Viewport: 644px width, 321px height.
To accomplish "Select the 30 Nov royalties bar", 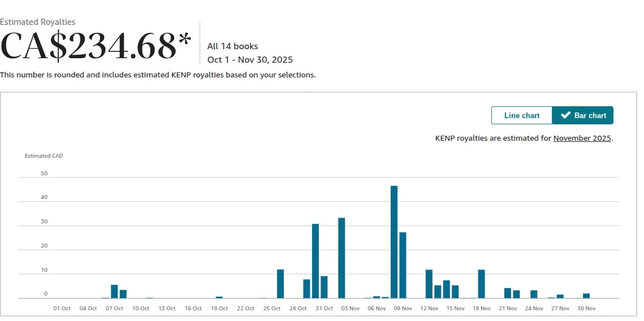I will 586,296.
